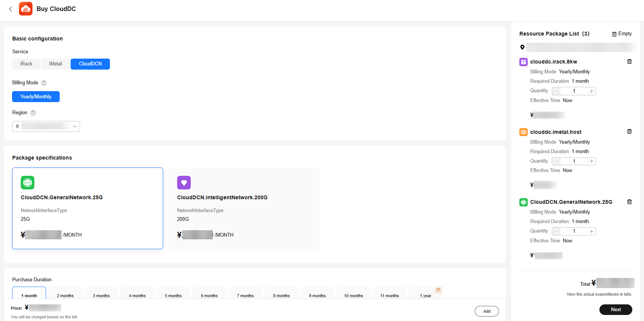Decrease quantity for clouddc.imetal.host

(x=556, y=161)
